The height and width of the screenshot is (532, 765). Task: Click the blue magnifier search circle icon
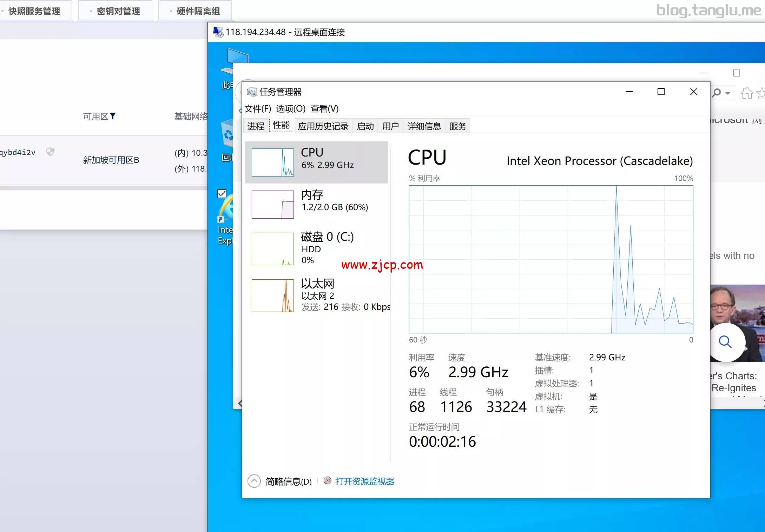point(725,342)
